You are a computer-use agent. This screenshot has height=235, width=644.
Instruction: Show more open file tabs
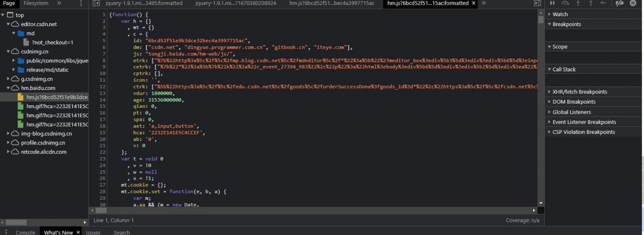point(484,3)
